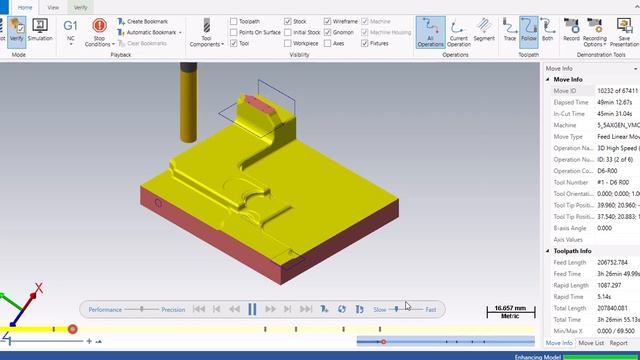Image resolution: width=640 pixels, height=360 pixels.
Task: Step back one move
Action: (217, 309)
